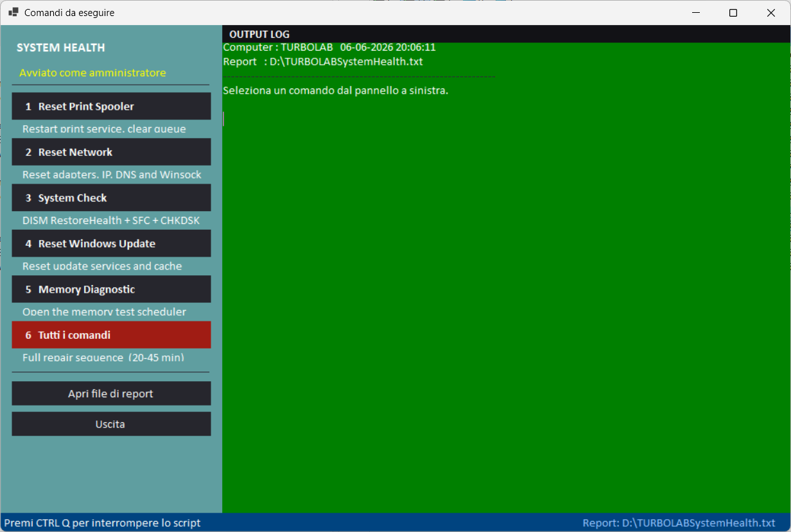Screen dimensions: 791x532
Task: Click 'Seleziona un comando dal pannello' message
Action: (335, 90)
